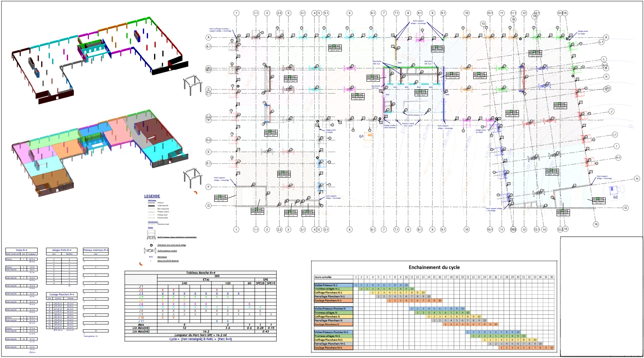Click grid bubble K on the plan
644x358 pixels.
606,77
